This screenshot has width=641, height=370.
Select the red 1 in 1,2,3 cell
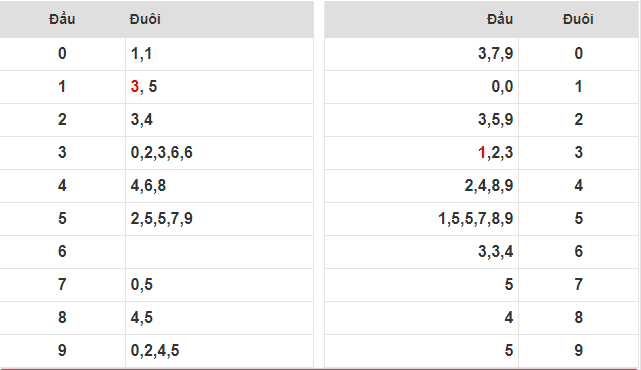pos(482,152)
